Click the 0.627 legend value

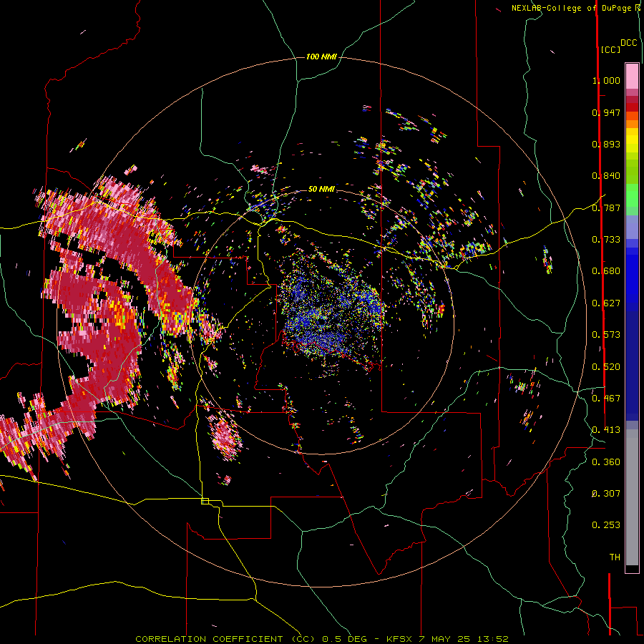606,303
